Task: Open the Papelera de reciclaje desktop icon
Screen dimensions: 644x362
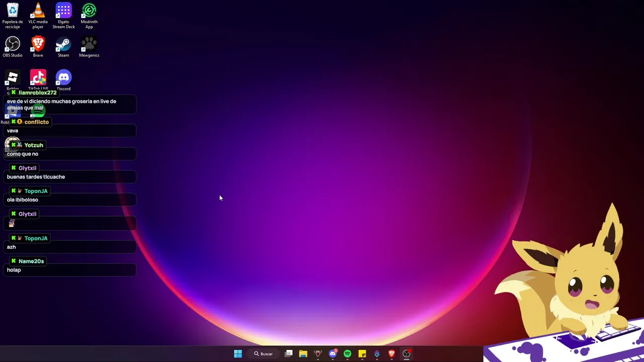Action: [13, 16]
